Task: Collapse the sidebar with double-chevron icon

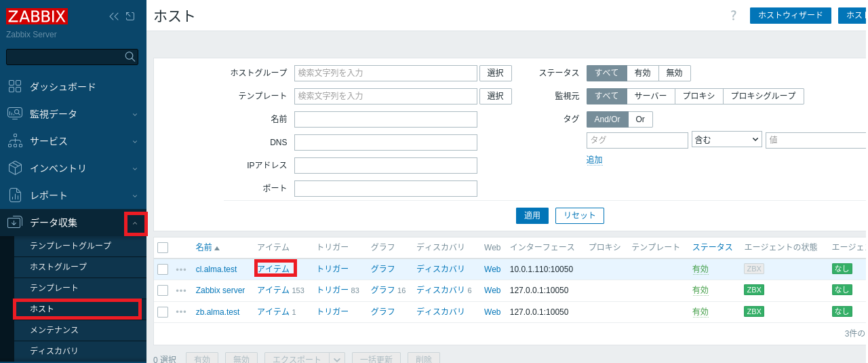Action: point(113,16)
